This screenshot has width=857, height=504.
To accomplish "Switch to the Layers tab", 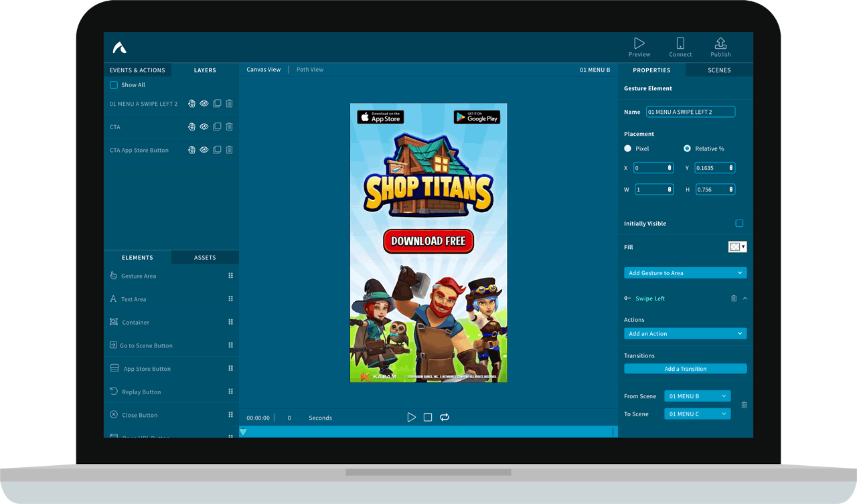I will (x=205, y=70).
